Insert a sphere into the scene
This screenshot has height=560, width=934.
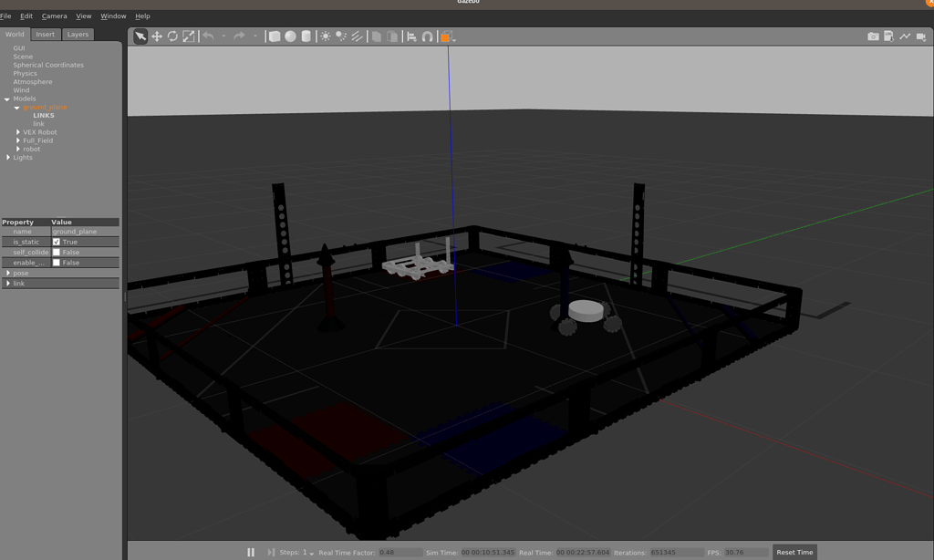(291, 36)
